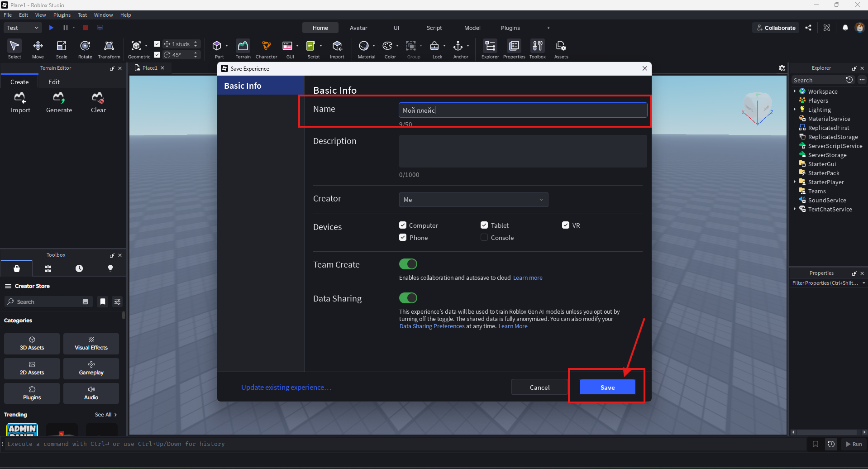Click Generate in Terrain Editor
Screen dimensions: 868x469
point(59,103)
